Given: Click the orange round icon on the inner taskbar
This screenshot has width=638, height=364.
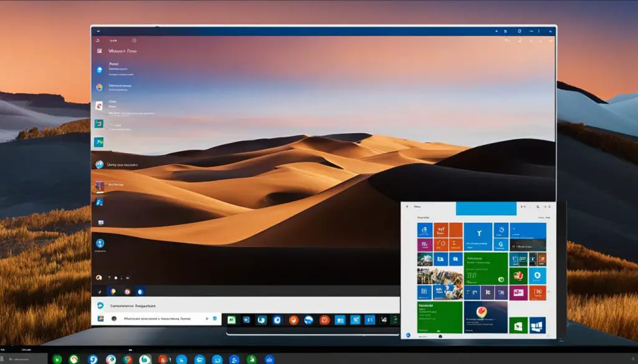Looking at the screenshot, I should click(x=293, y=320).
